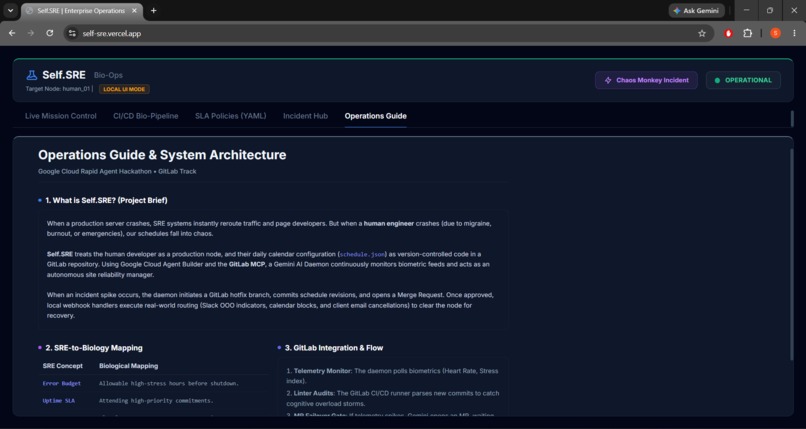Open the Chrome profile avatar
This screenshot has width=806, height=429.
775,33
